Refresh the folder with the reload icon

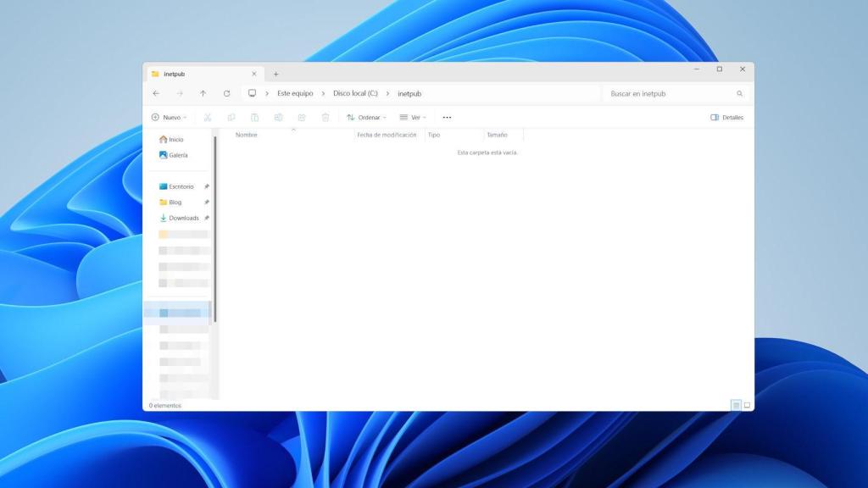click(227, 93)
